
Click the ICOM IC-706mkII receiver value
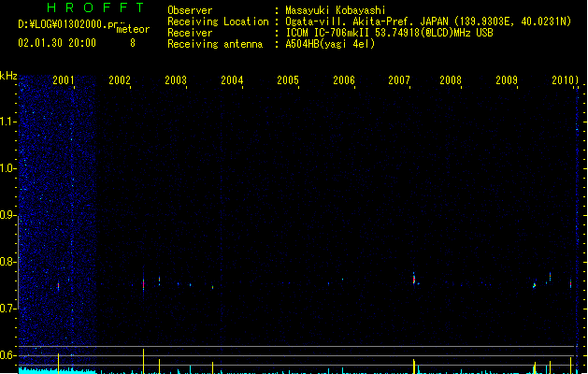click(389, 33)
